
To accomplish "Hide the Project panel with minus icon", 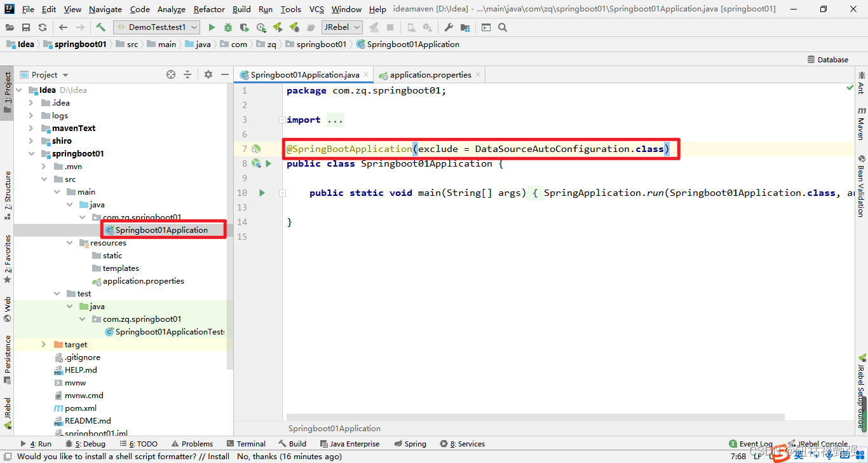I will click(224, 74).
